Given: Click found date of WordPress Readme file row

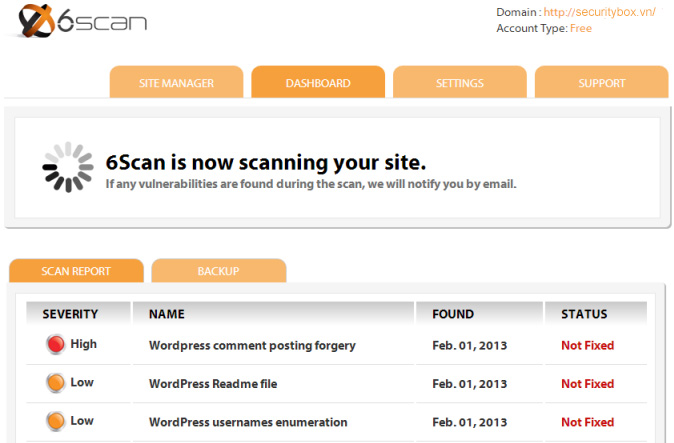Looking at the screenshot, I should pyautogui.click(x=470, y=384).
